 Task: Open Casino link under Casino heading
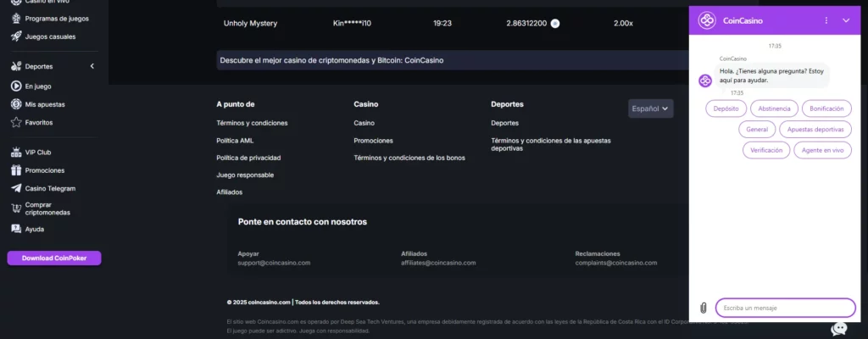point(364,123)
